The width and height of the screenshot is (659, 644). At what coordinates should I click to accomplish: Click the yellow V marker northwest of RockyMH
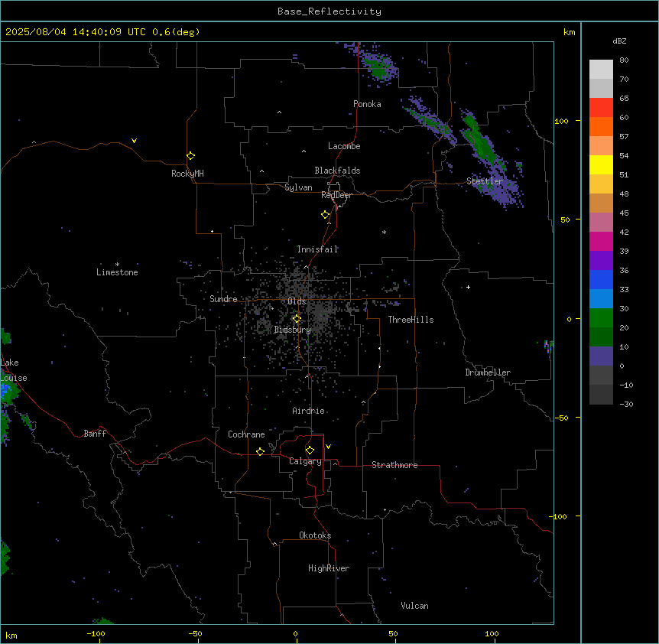(x=134, y=141)
